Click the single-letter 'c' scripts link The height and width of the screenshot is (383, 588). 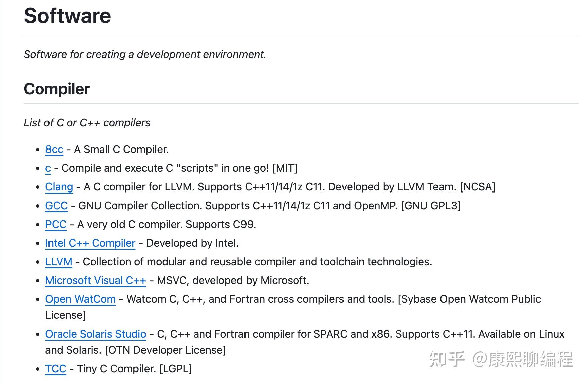point(48,168)
